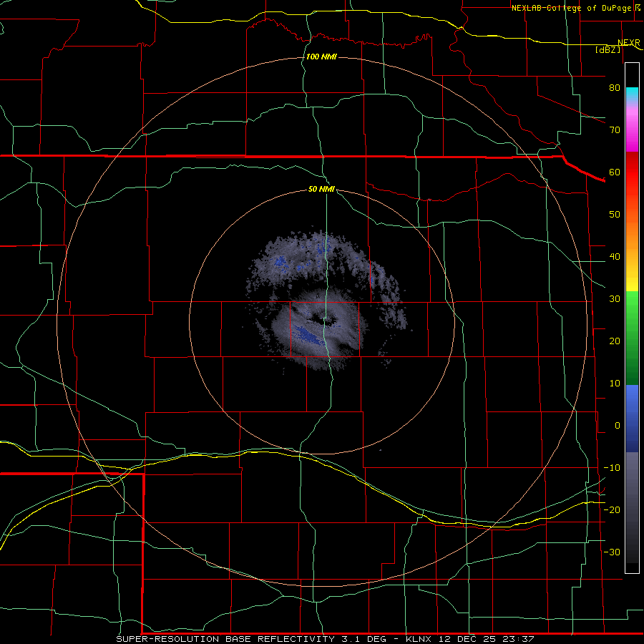Viewport: 644px width, 644px height.
Task: Click the 100 NMI range ring label
Action: tap(321, 57)
